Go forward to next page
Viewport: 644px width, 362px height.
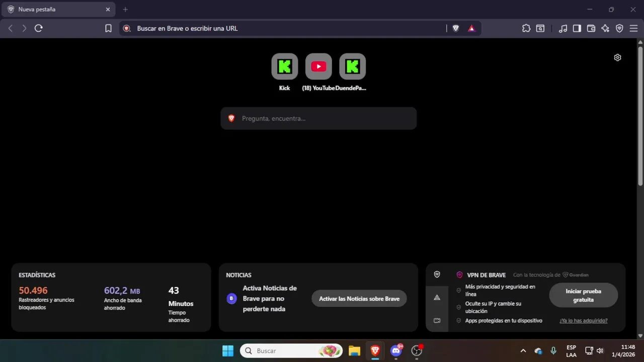(x=24, y=28)
